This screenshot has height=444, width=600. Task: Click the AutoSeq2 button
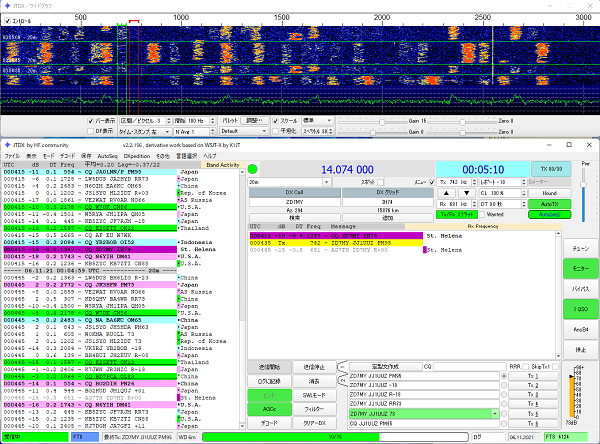click(x=548, y=214)
